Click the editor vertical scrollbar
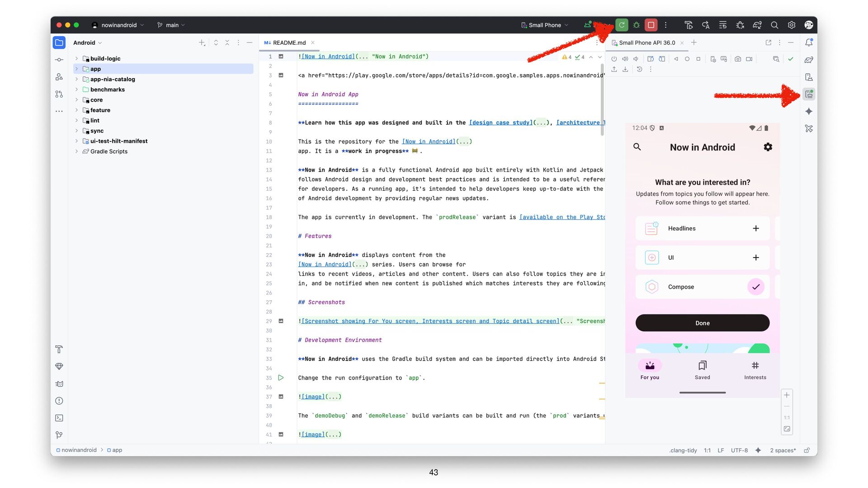 (x=602, y=99)
